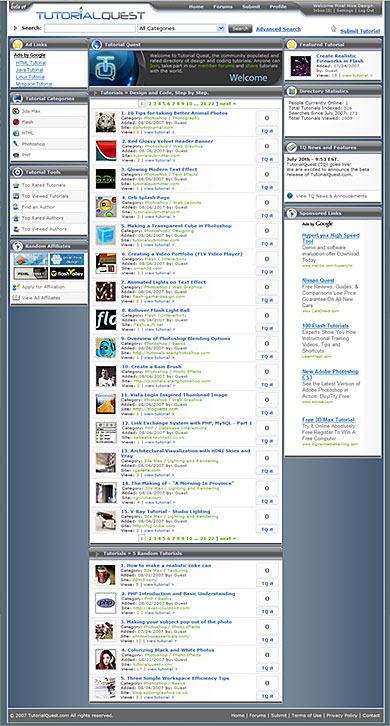
Task: Open the 3ds Max category icon
Action: (x=16, y=111)
